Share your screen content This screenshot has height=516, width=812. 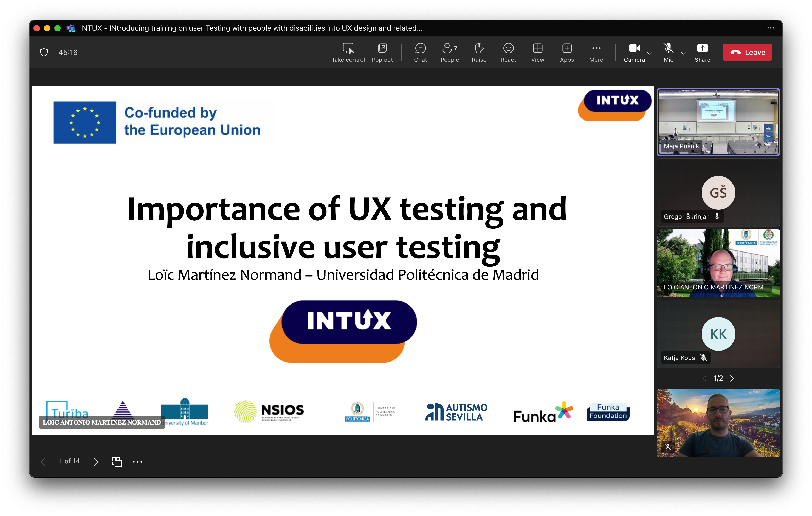coord(702,52)
